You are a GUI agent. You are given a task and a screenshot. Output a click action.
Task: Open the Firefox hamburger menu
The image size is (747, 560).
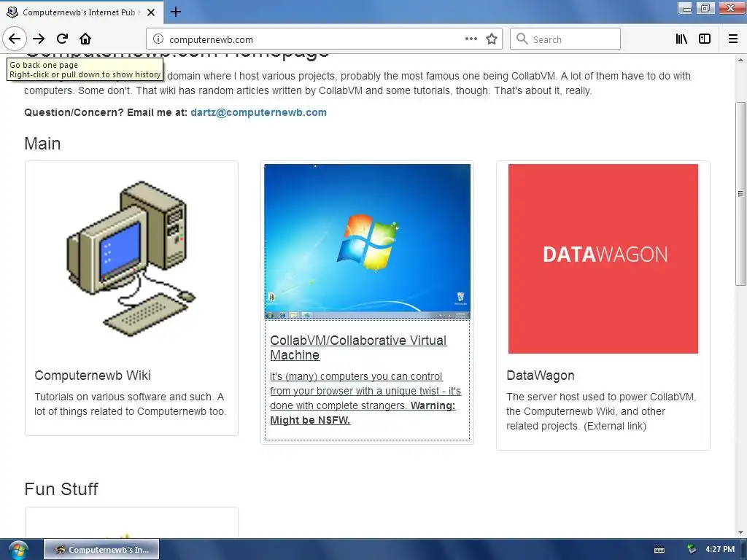pyautogui.click(x=733, y=39)
